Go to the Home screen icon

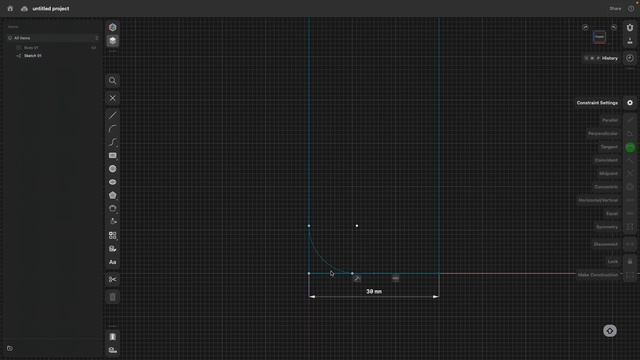[x=10, y=9]
